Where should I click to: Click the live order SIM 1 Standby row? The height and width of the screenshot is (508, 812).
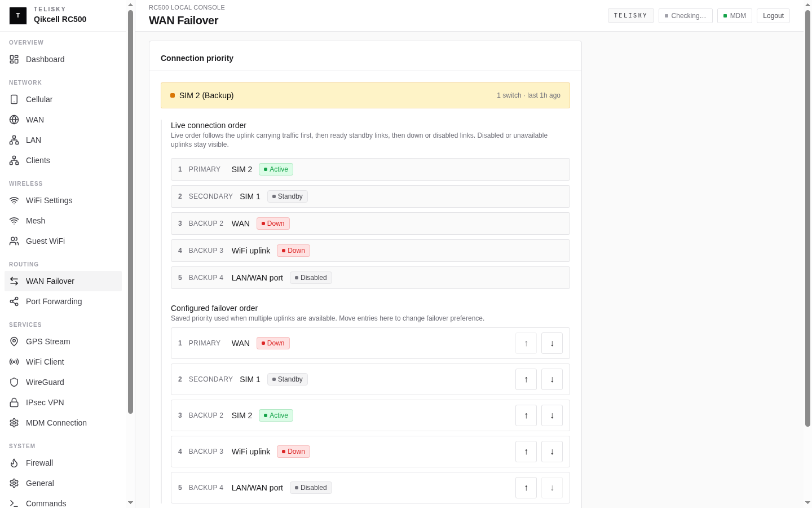tap(370, 196)
